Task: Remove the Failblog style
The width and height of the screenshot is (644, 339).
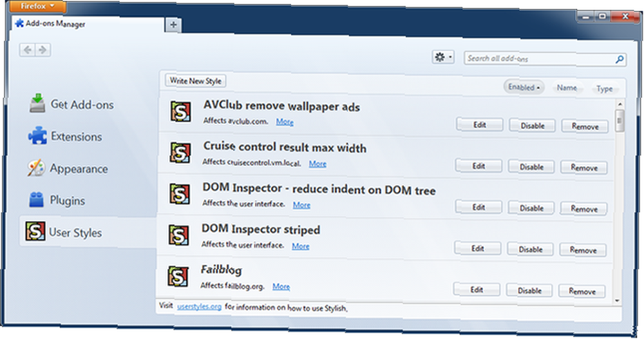Action: pos(582,291)
